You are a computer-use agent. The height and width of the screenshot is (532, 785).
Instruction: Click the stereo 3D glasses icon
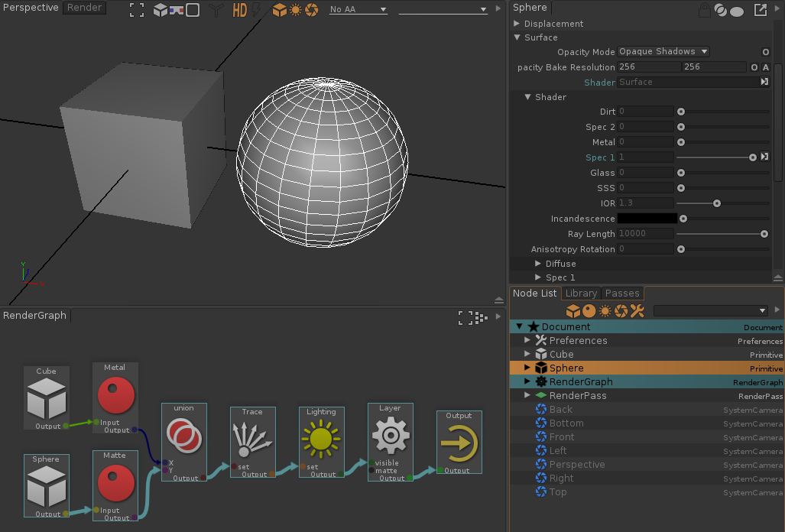click(176, 10)
